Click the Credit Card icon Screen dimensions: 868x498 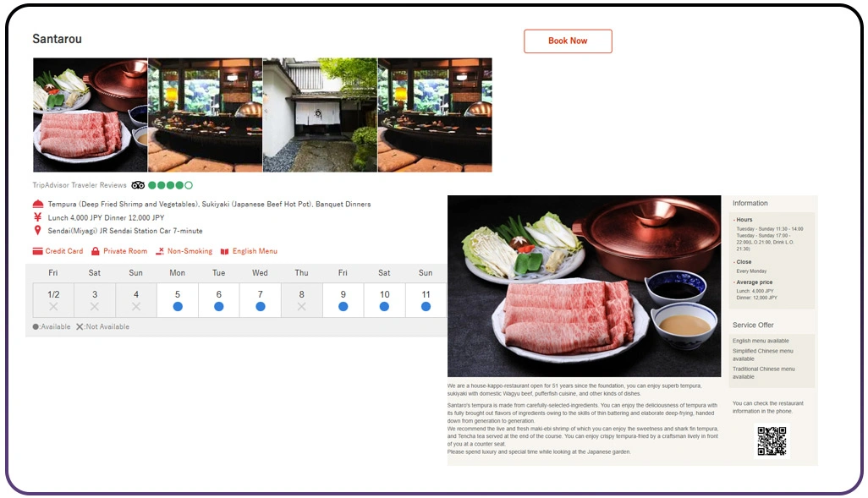point(37,251)
